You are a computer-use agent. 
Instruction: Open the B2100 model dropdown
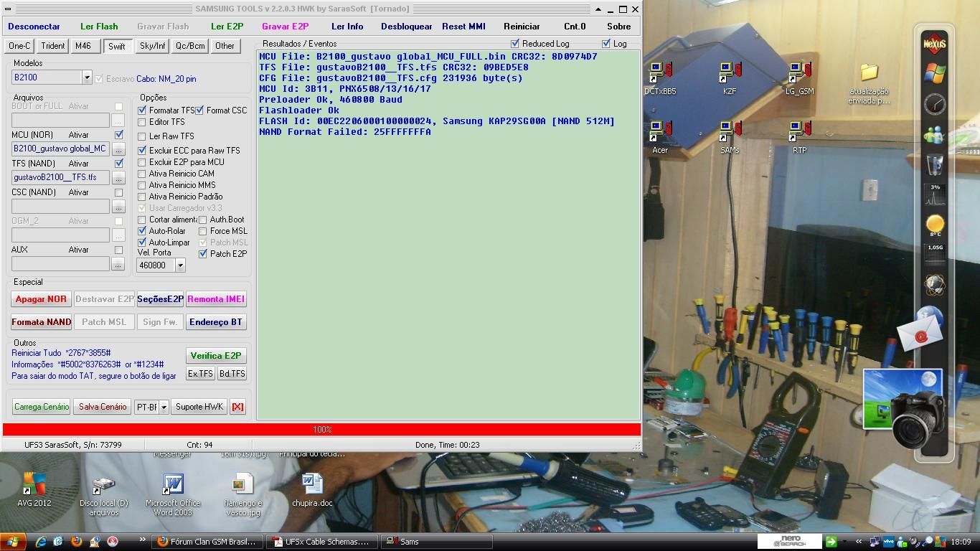coord(87,77)
